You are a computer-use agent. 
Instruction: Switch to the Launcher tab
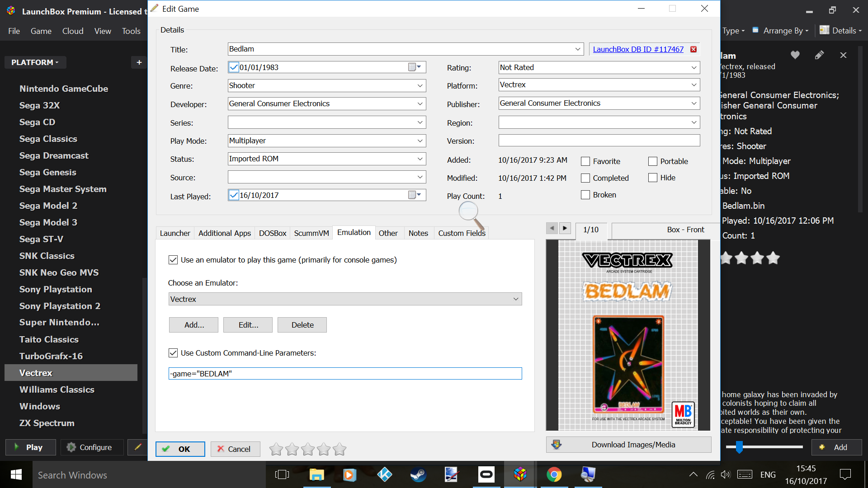[x=175, y=233]
